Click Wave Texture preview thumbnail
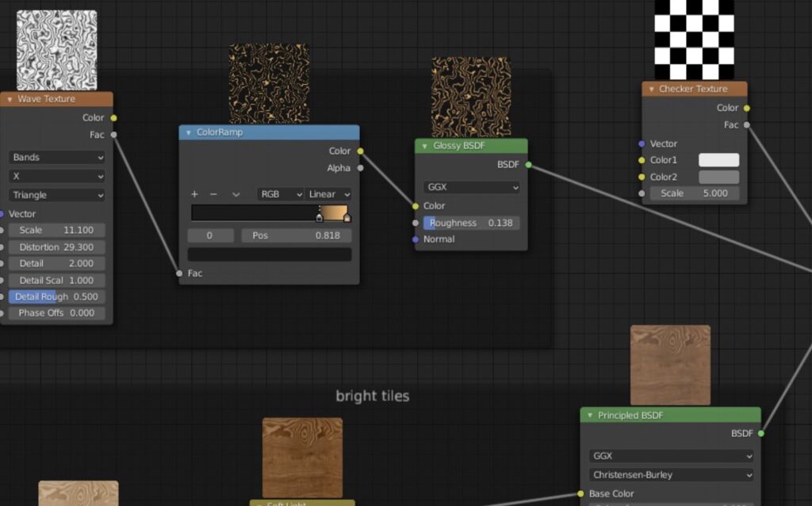Screen dimensions: 812x506 (57, 50)
